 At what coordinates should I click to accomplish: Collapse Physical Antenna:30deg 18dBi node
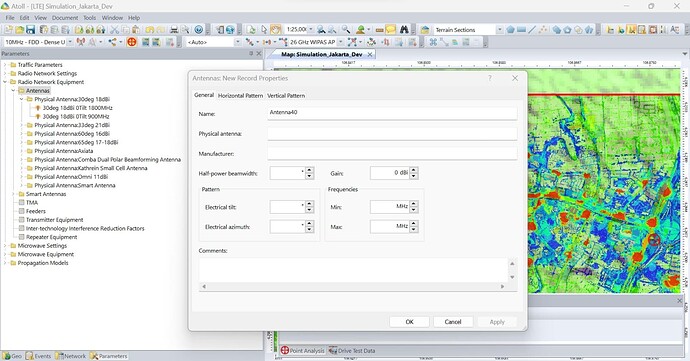click(22, 99)
